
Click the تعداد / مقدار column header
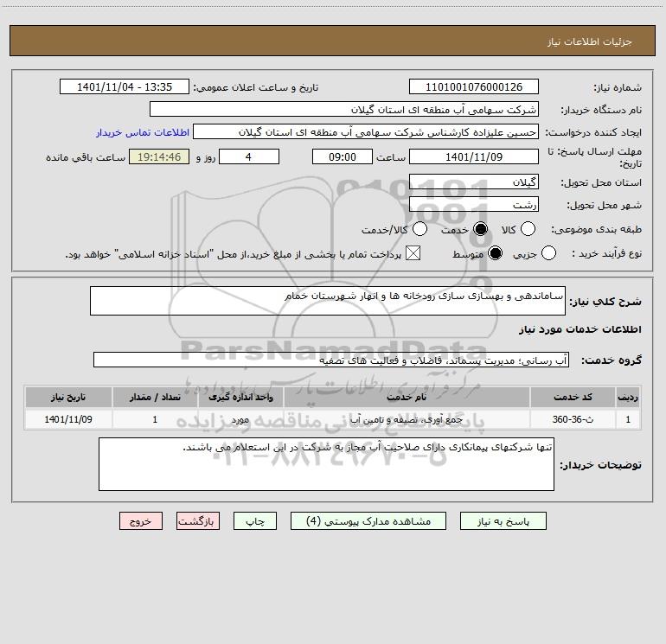(x=155, y=397)
